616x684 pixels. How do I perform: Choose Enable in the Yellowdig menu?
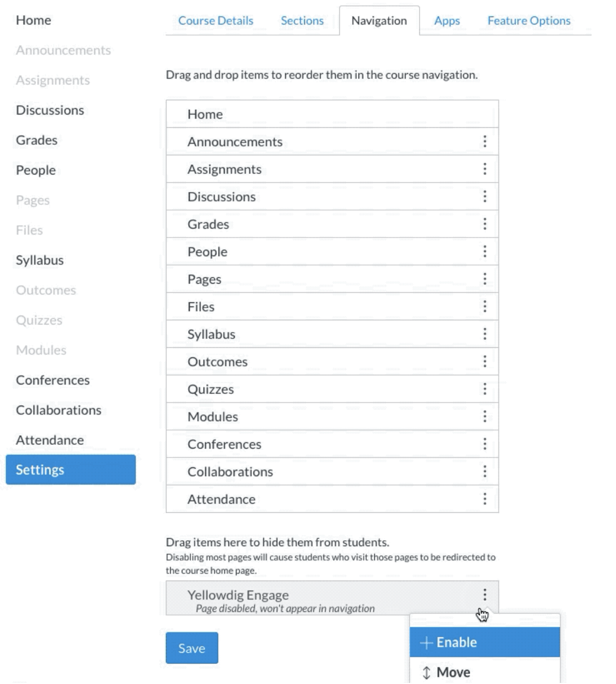pyautogui.click(x=485, y=642)
